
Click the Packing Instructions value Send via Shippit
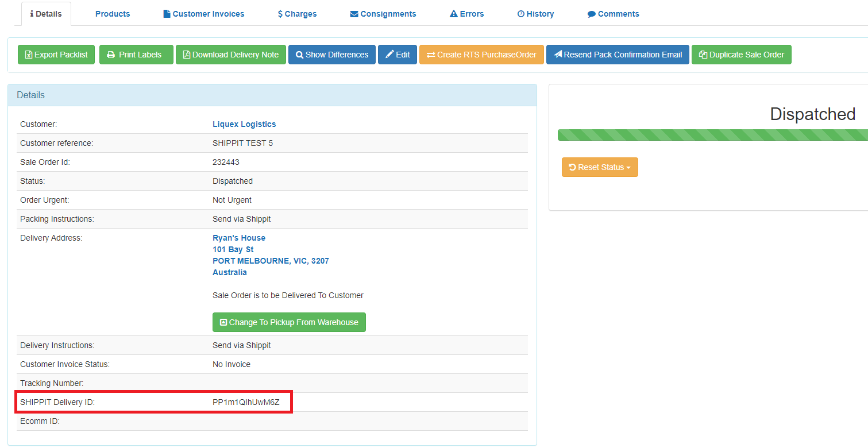pyautogui.click(x=242, y=219)
